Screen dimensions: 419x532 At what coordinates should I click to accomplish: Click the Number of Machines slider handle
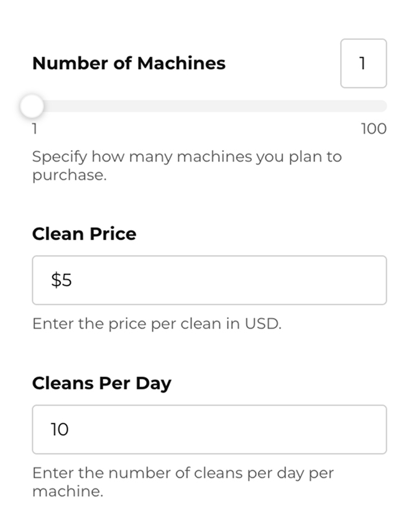coord(32,106)
